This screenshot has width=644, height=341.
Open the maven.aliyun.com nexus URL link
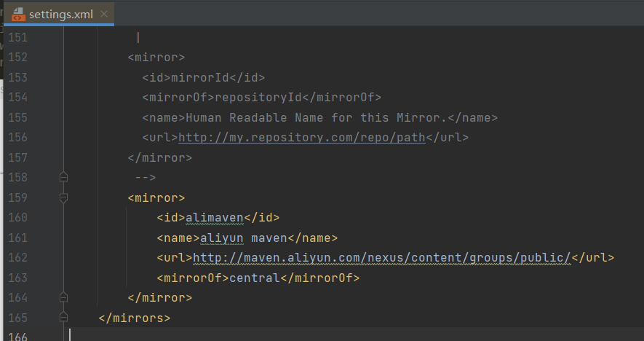[x=382, y=257]
